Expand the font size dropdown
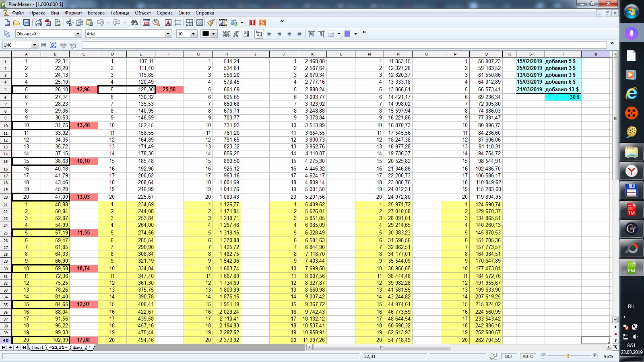 [193, 34]
